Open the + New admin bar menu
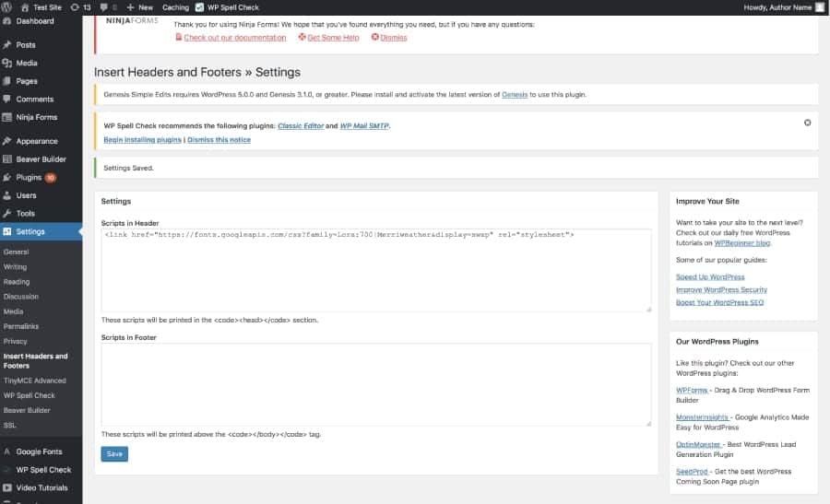The height and width of the screenshot is (504, 830). coord(140,6)
